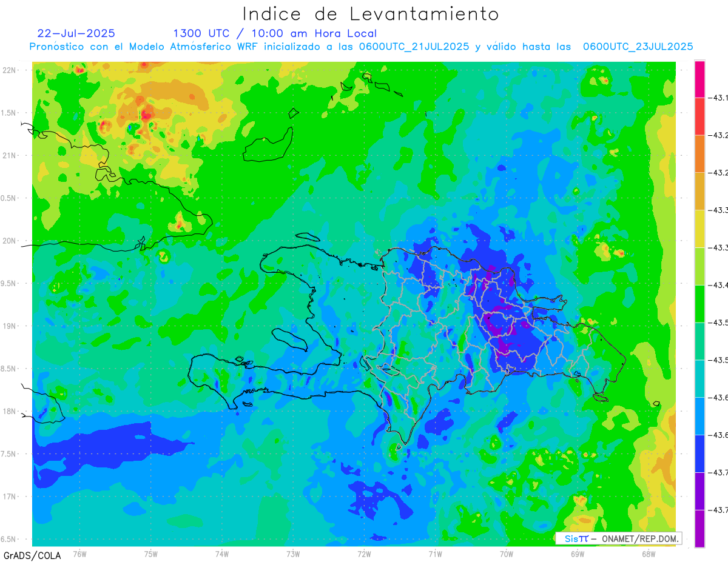Select the '75W' longitude label
Screen dimensions: 728x562
[151, 554]
